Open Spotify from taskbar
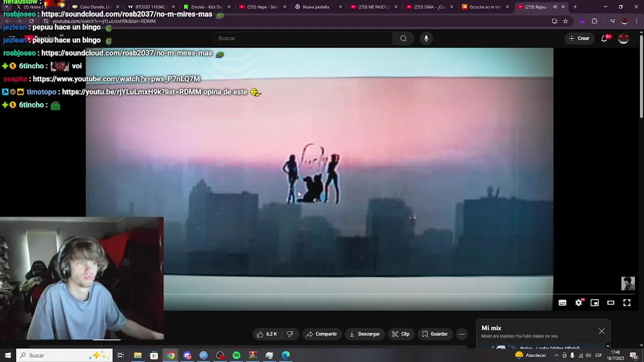The width and height of the screenshot is (644, 362). coord(236,355)
